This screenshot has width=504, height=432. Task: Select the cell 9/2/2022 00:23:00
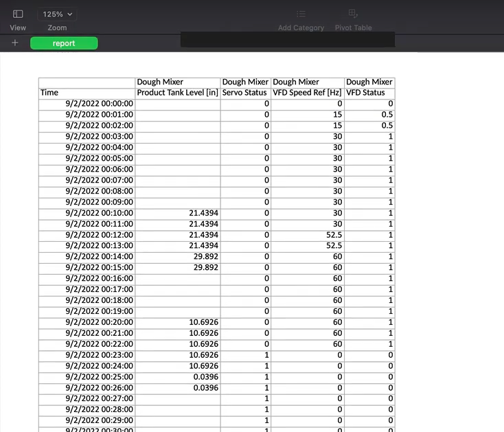(x=87, y=355)
